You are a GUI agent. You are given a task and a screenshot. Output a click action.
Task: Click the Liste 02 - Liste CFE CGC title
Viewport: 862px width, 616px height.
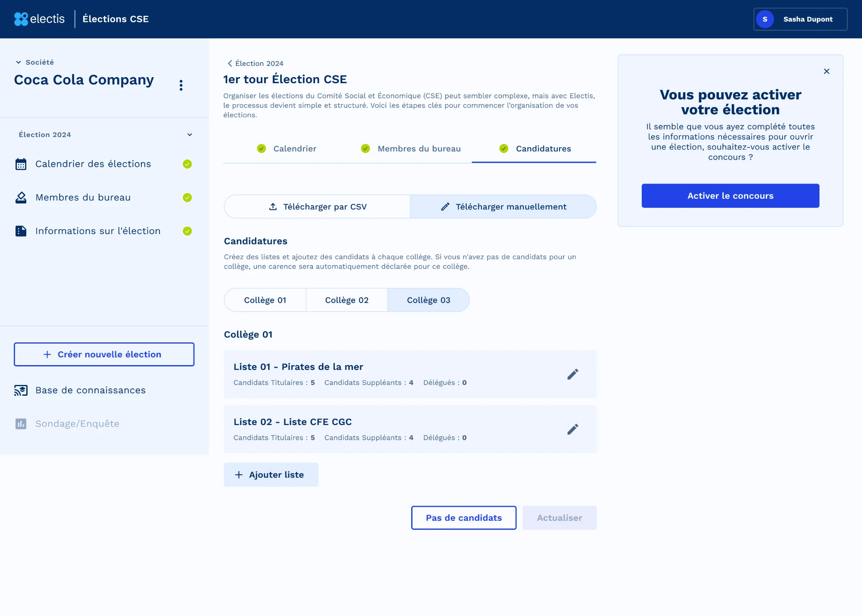point(293,422)
